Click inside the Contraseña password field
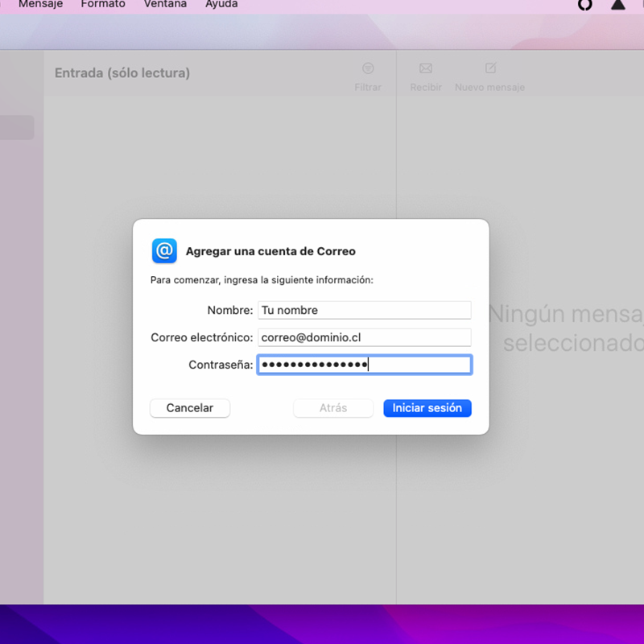The image size is (644, 644). pos(364,365)
